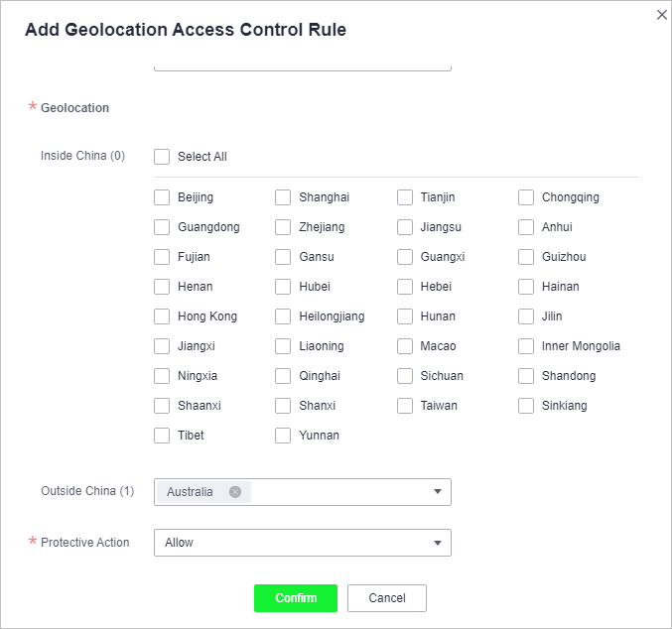Screen dimensions: 672x629
Task: Close the Add Geolocation Access Control Rule dialog
Action: 662,15
